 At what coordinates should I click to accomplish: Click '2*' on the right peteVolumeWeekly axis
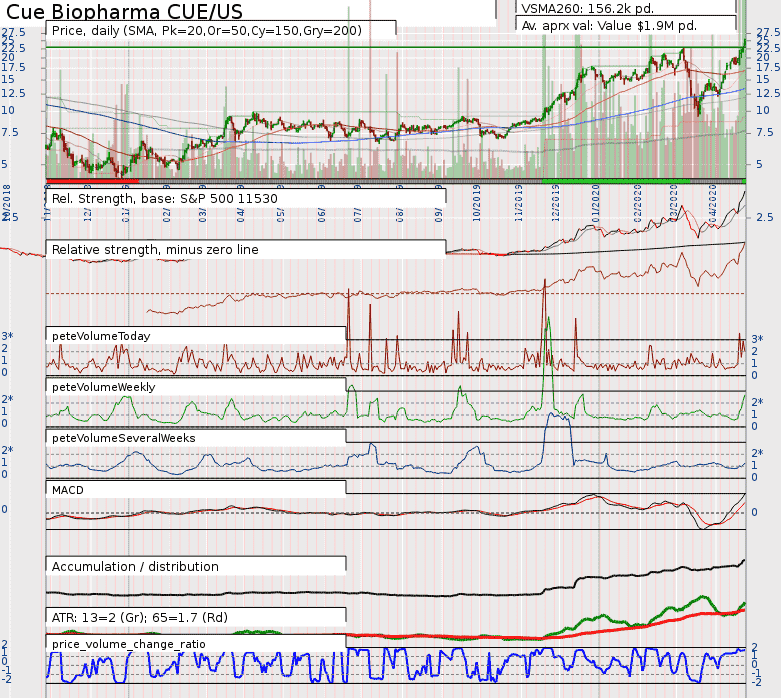(x=757, y=402)
